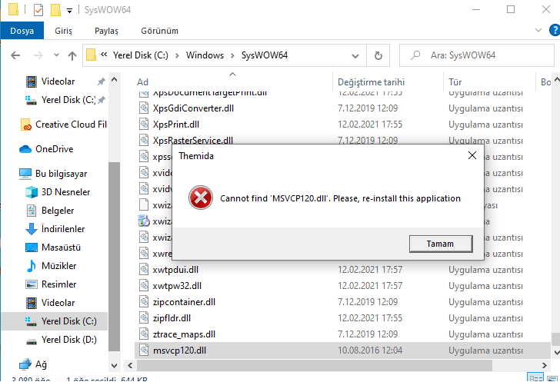Click New folder icon in title bar
Viewport: 560px width, 392px height.
[55, 10]
